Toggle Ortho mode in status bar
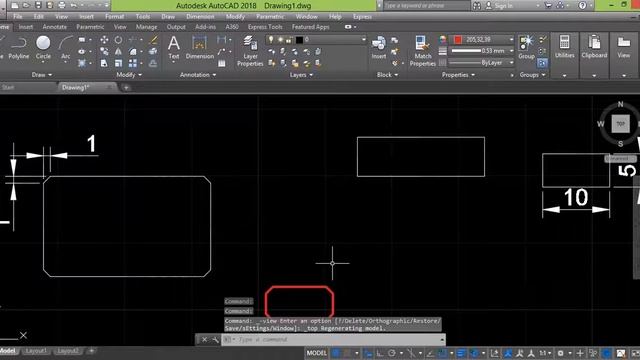The height and width of the screenshot is (360, 640). 380,353
